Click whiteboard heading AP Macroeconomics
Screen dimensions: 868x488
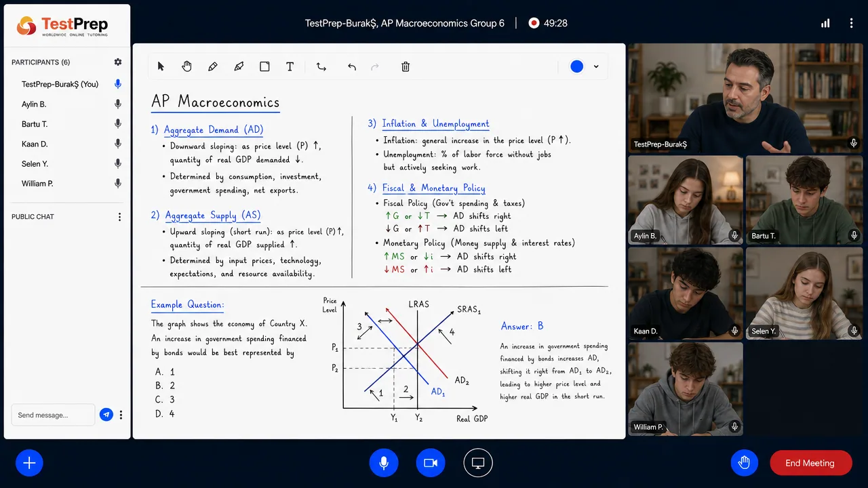215,102
